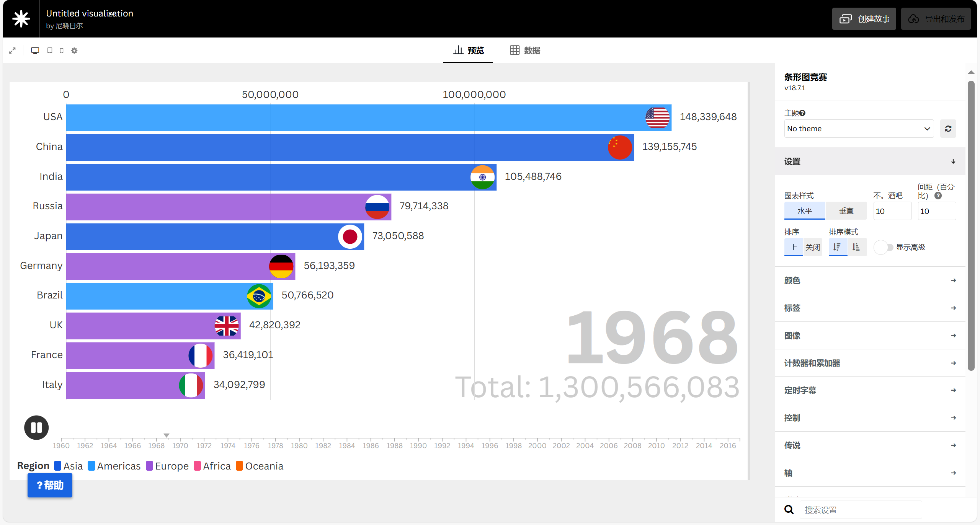Select the tablet preview icon
The width and height of the screenshot is (980, 525).
point(50,51)
